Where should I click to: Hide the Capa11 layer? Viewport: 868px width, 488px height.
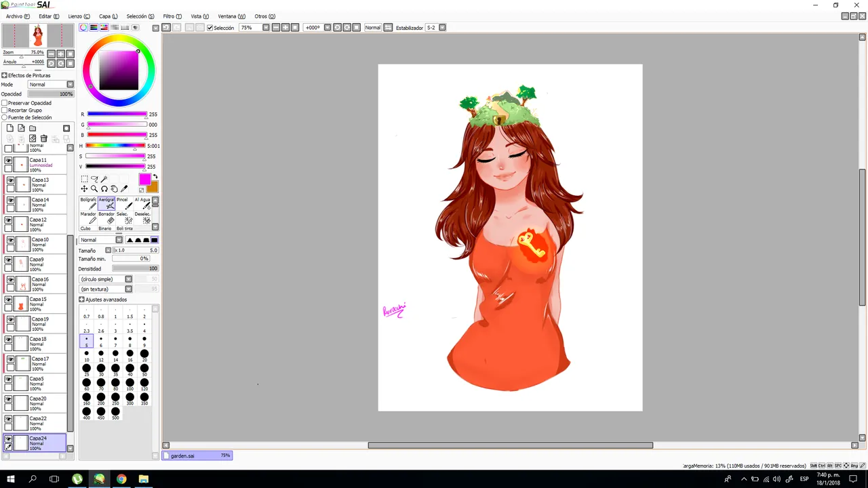[9, 161]
